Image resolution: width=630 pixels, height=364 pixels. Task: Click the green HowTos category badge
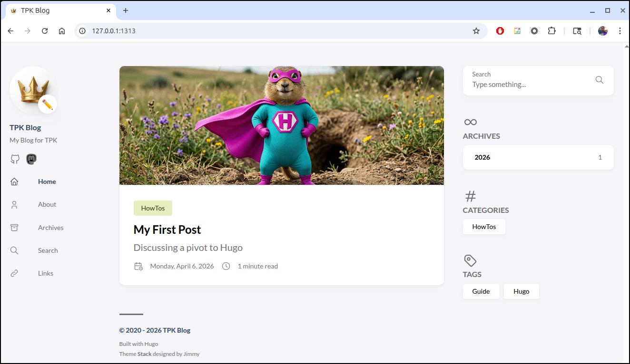pyautogui.click(x=153, y=208)
